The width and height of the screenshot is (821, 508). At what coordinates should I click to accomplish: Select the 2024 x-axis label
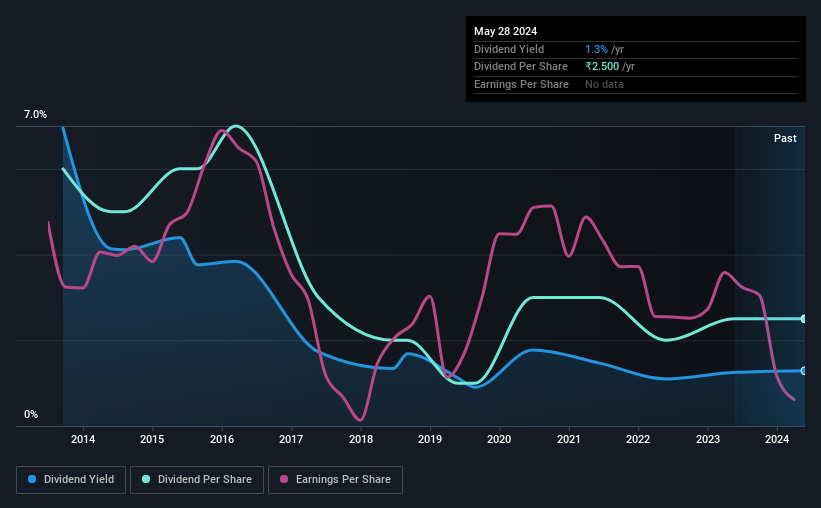pos(776,439)
